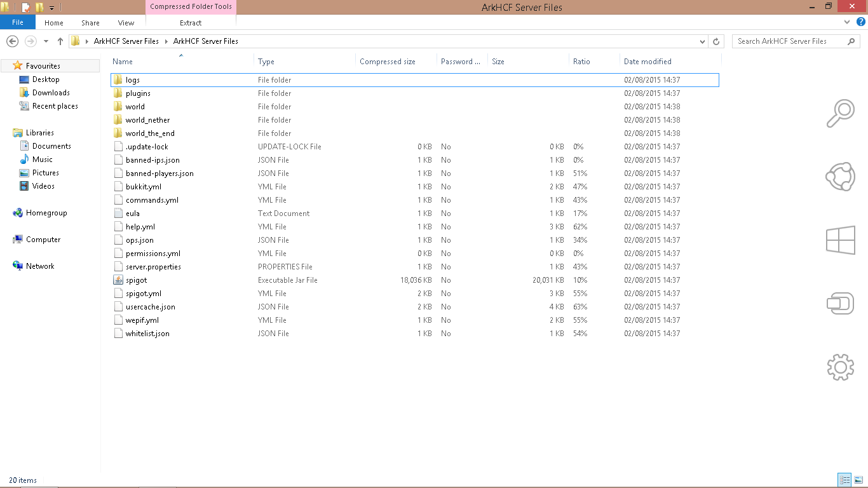This screenshot has width=868, height=488.
Task: Expand the ribbon with the chevron
Action: [847, 22]
